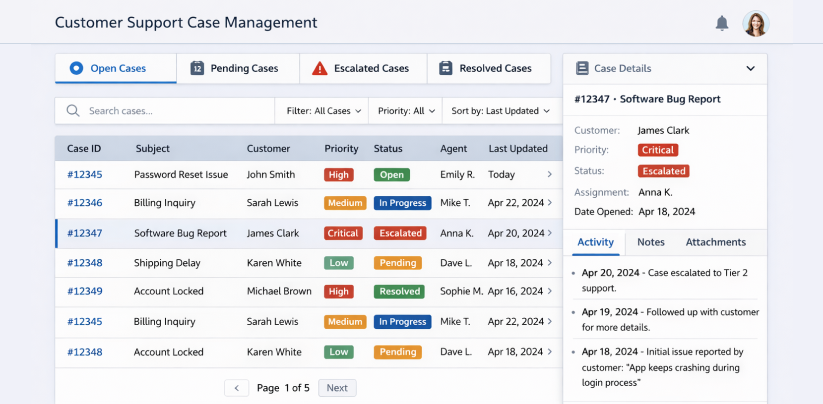
Task: Click the Escalated Cases warning triangle icon
Action: point(319,69)
